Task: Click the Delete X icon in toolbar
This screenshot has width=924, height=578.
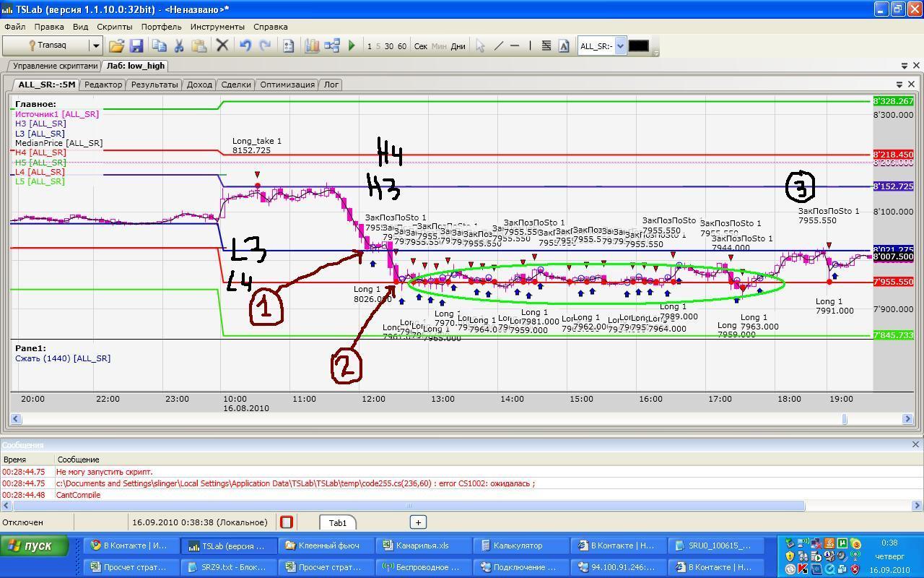Action: 222,46
